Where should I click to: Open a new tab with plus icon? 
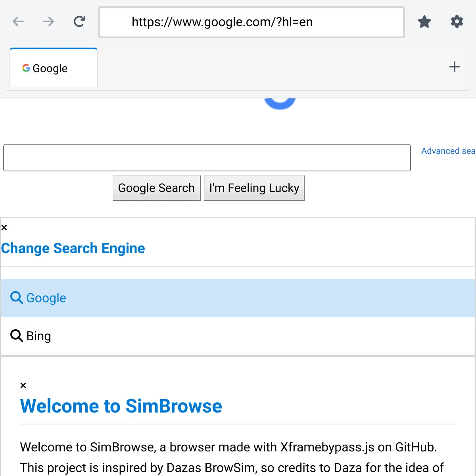point(455,67)
